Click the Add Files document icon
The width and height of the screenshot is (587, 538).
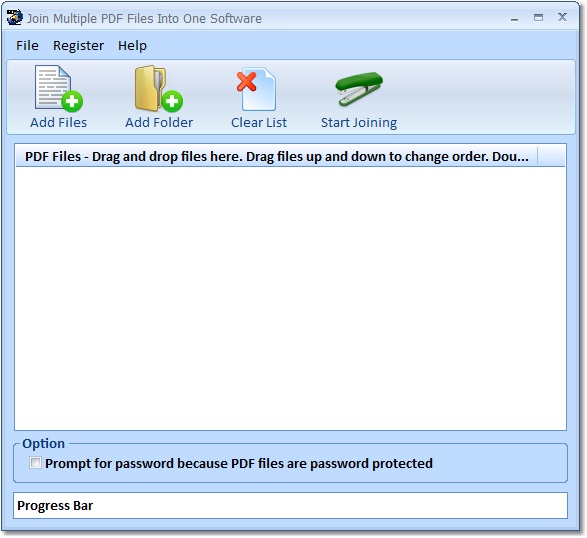(x=58, y=88)
